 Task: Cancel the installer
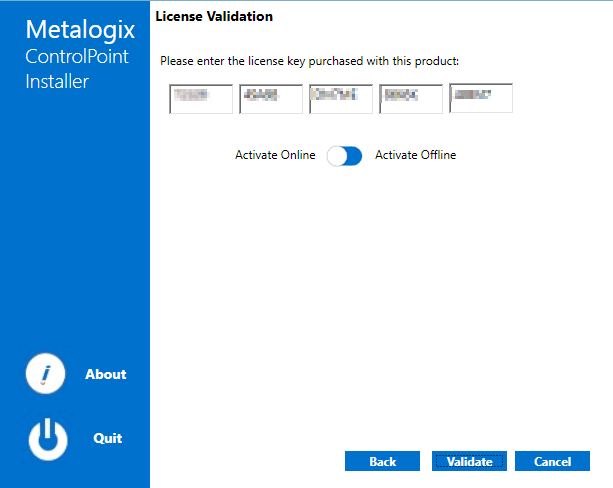point(552,461)
